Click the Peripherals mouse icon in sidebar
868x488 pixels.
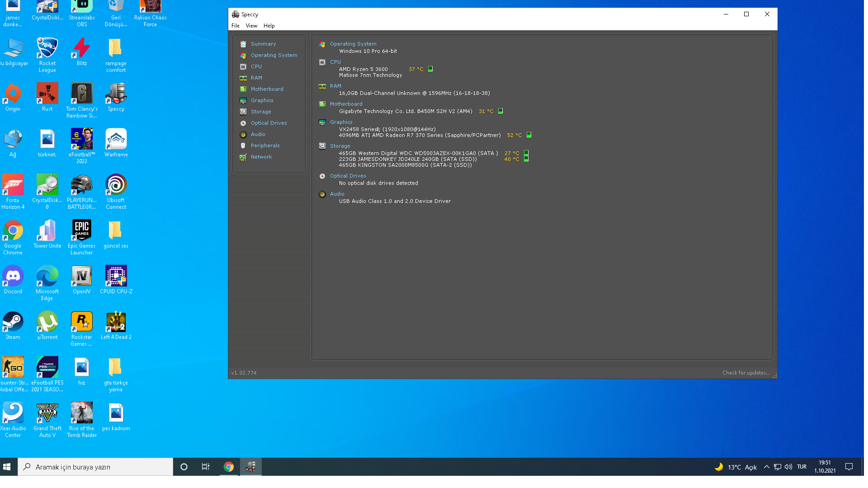pyautogui.click(x=243, y=145)
